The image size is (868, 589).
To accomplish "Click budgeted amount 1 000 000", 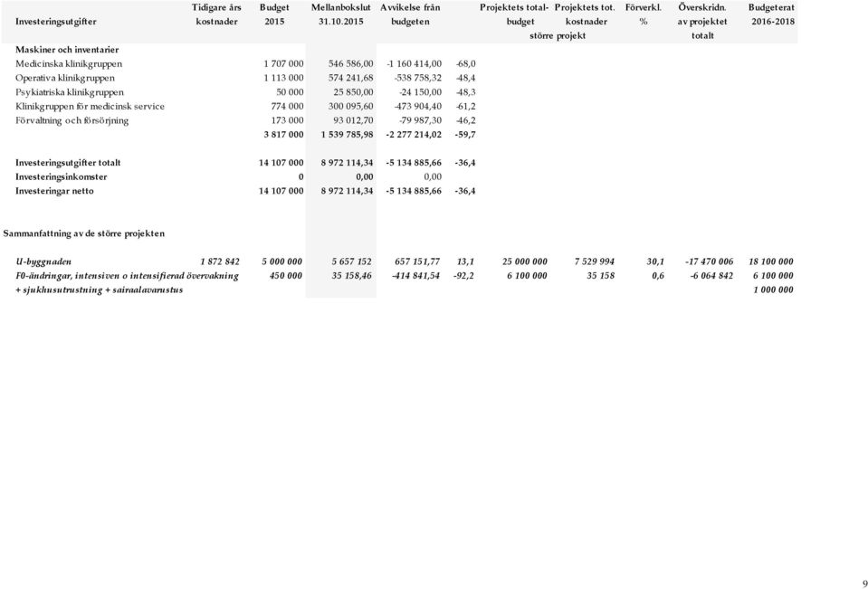I will [x=773, y=290].
